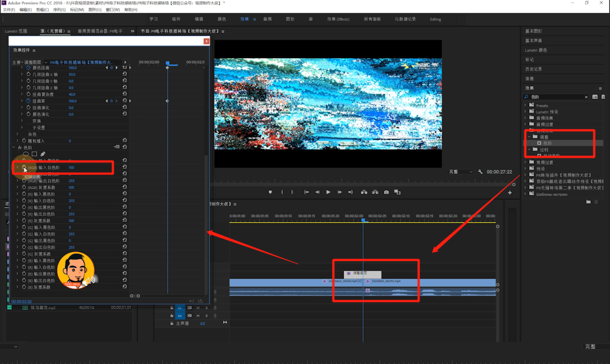Viewport: 610px width, 364px height.
Task: Open the 文件(F) menu
Action: [8, 10]
